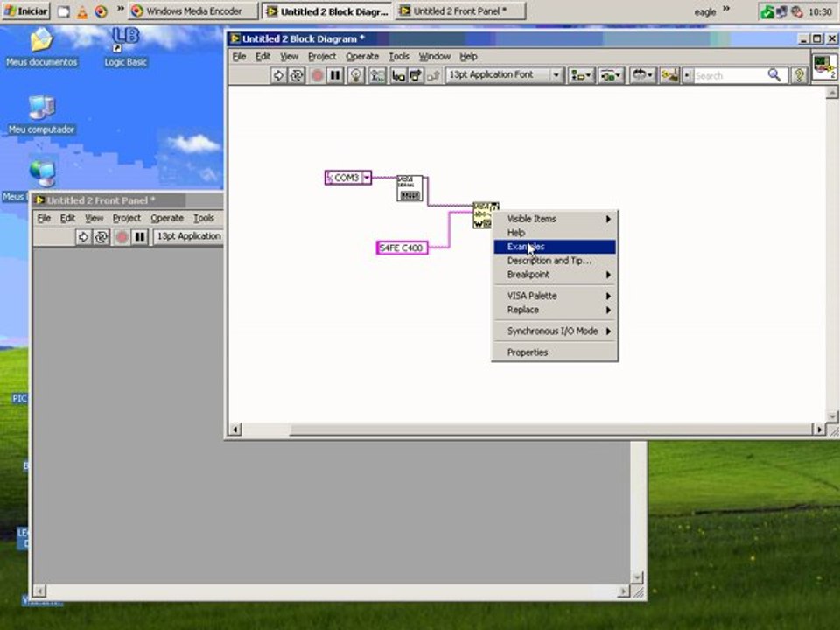Open Meu computador desktop icon

tap(42, 115)
